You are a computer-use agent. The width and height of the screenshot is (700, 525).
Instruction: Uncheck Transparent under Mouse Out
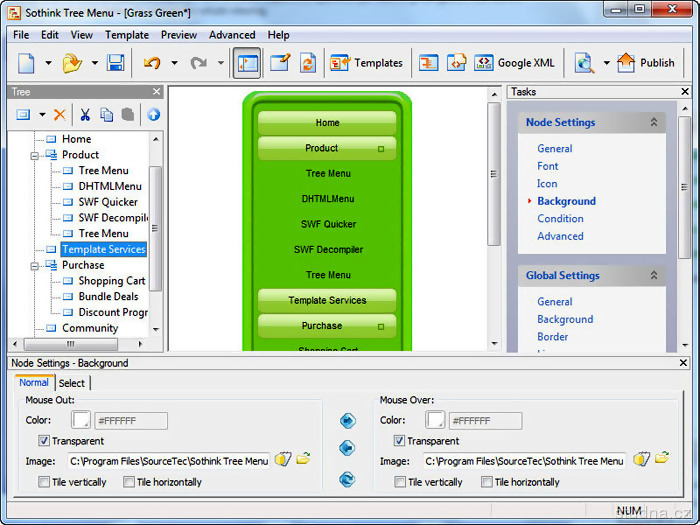click(45, 441)
